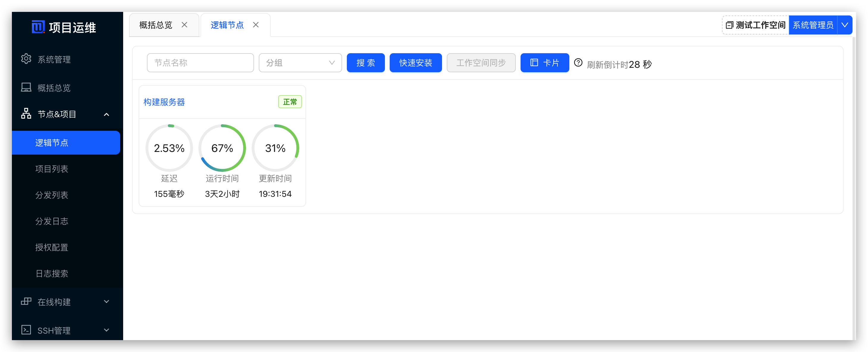Click the help question mark icon
This screenshot has height=352, width=868.
coord(578,63)
